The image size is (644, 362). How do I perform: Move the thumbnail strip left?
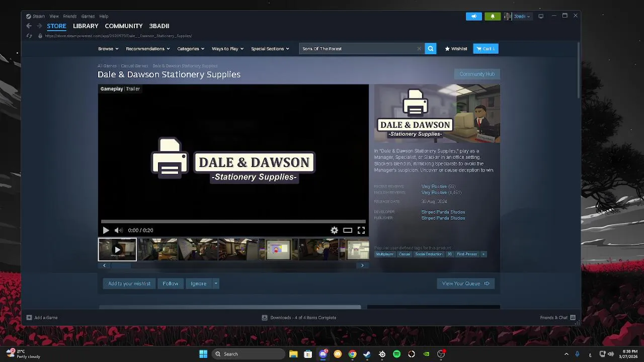[x=104, y=265]
